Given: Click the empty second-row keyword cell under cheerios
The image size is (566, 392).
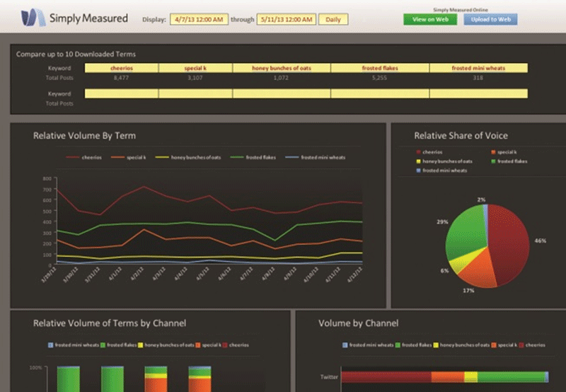Looking at the screenshot, I should pos(122,93).
